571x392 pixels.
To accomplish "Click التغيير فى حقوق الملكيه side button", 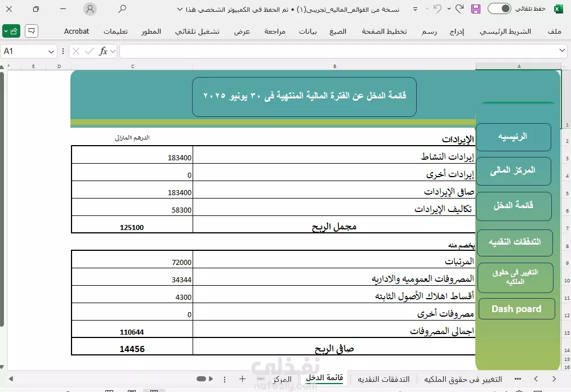I will [515, 278].
